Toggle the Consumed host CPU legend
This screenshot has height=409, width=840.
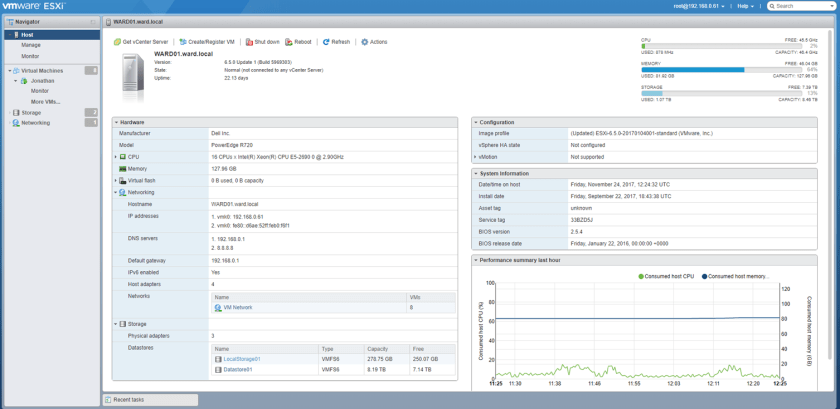[666, 277]
